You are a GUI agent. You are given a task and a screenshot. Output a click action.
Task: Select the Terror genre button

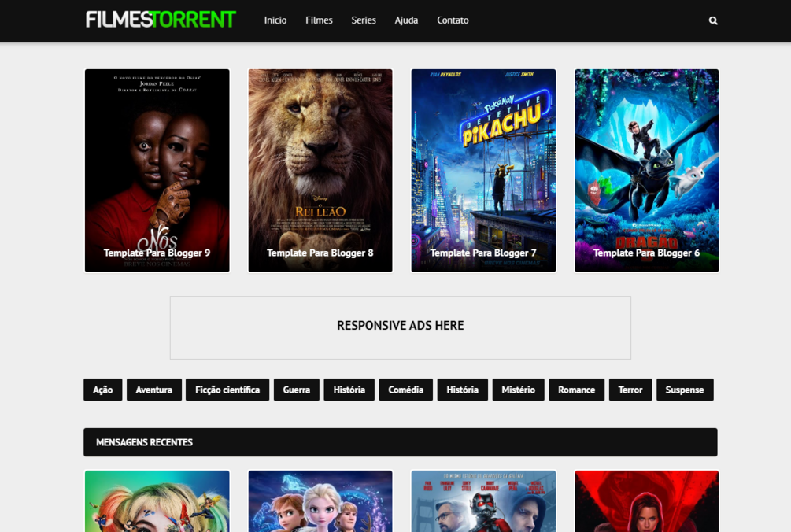click(x=630, y=390)
